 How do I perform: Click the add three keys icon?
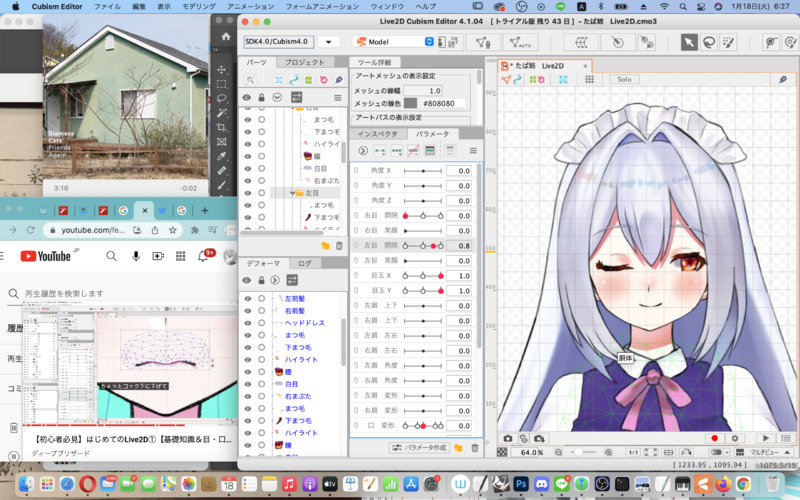(396, 151)
